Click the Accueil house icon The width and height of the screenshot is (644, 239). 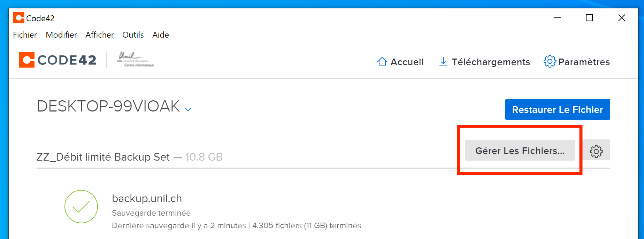[x=382, y=62]
